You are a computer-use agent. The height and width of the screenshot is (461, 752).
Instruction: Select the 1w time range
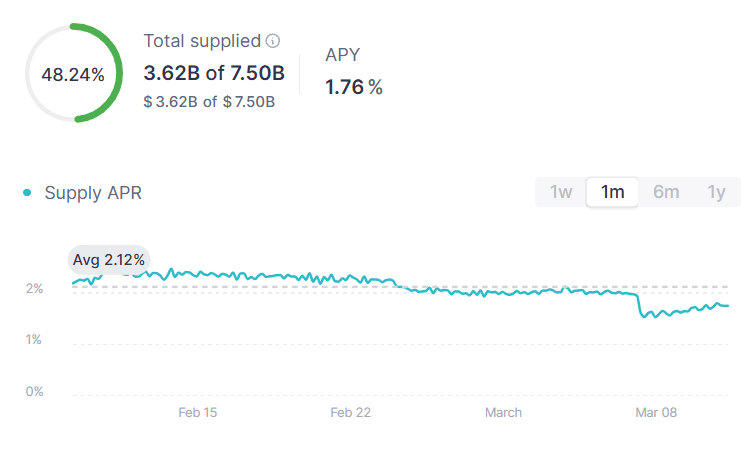click(561, 192)
